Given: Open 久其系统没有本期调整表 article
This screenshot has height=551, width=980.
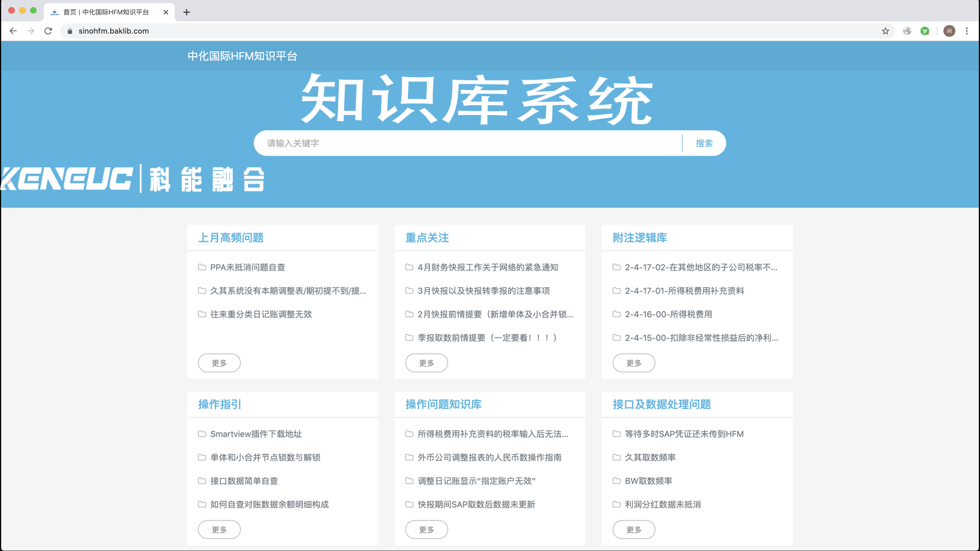Looking at the screenshot, I should (x=288, y=291).
